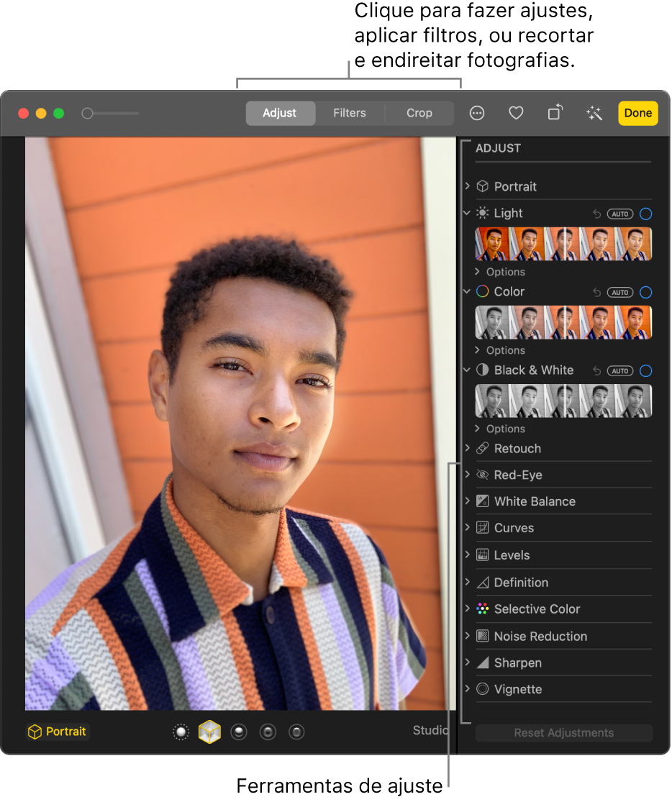Undo the Light adjustment with revert arrow
Viewport: 672px width, 802px height.
(596, 214)
